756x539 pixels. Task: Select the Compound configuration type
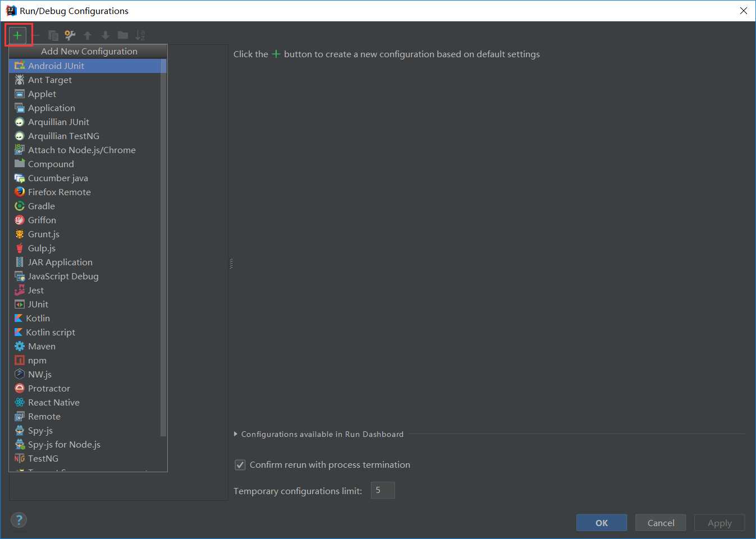click(x=85, y=164)
